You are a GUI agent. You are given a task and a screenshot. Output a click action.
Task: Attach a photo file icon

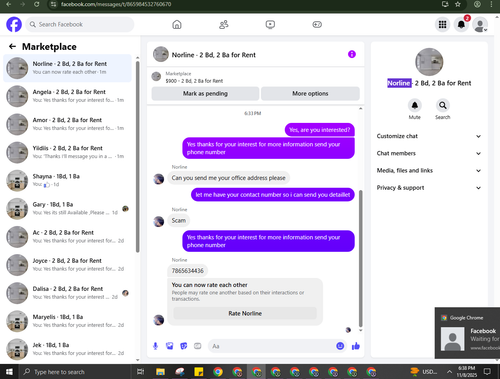click(170, 346)
